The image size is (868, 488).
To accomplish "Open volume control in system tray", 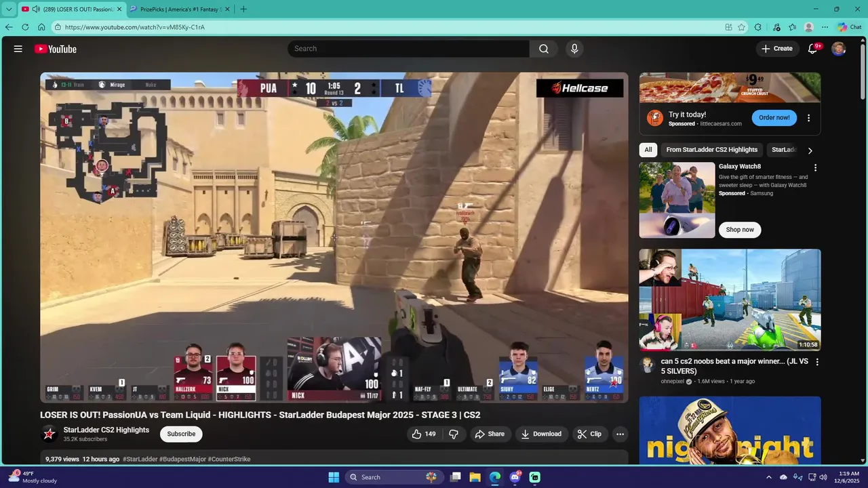I will tap(823, 477).
